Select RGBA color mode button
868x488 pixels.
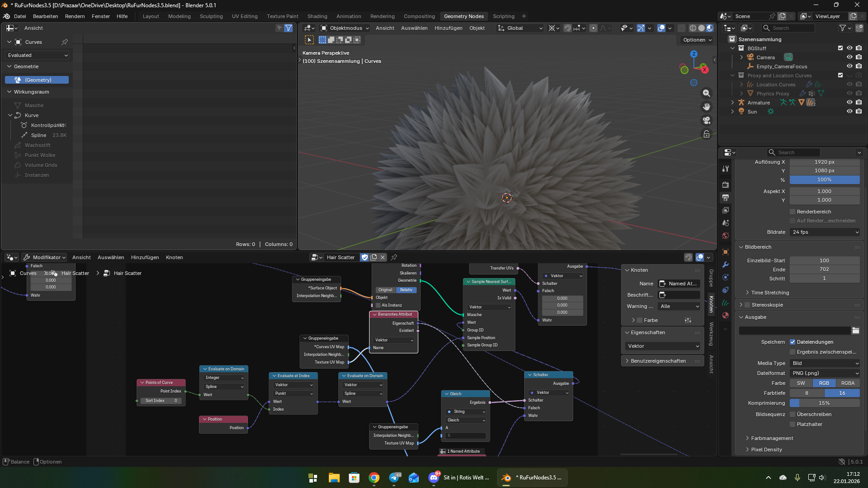[847, 383]
